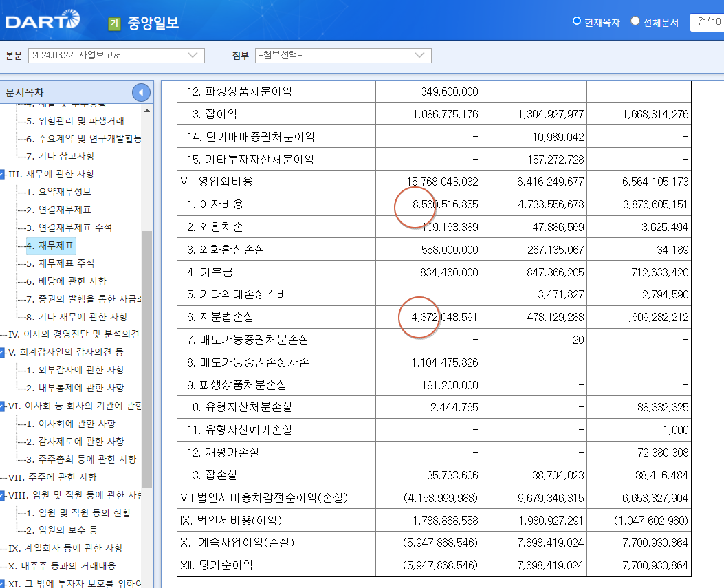Select the 현재목차 radio button
This screenshot has height=588, width=724.
(576, 21)
